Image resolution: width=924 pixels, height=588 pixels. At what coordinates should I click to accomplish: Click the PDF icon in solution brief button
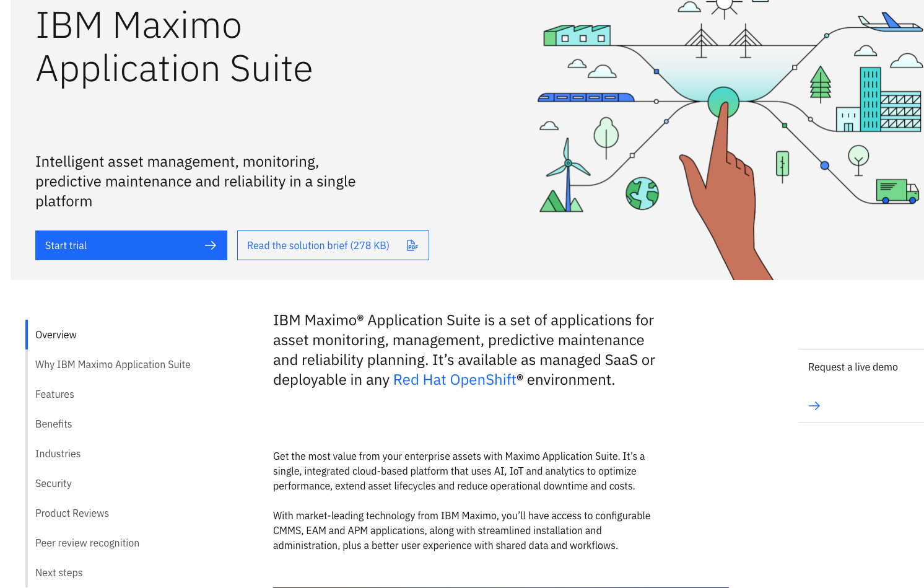pos(412,245)
